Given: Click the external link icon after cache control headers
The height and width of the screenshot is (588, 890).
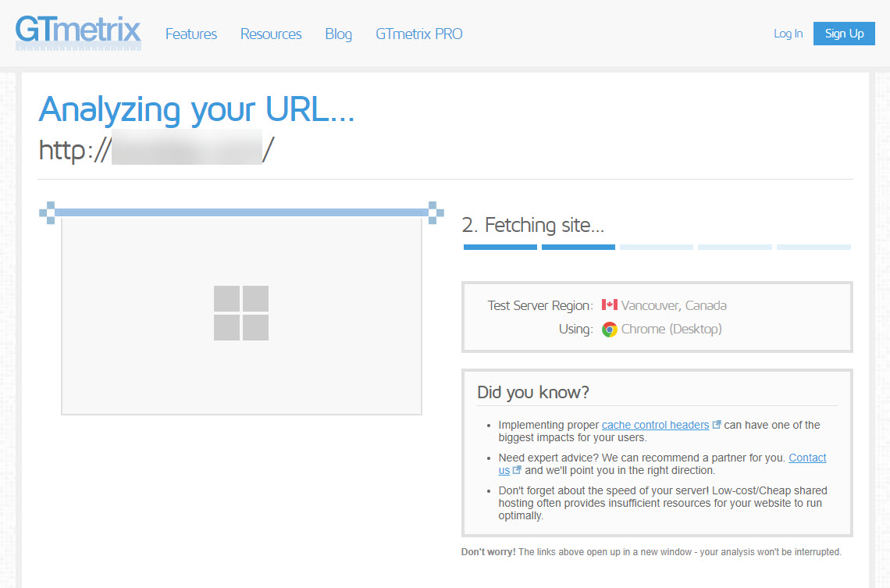Looking at the screenshot, I should (x=717, y=424).
